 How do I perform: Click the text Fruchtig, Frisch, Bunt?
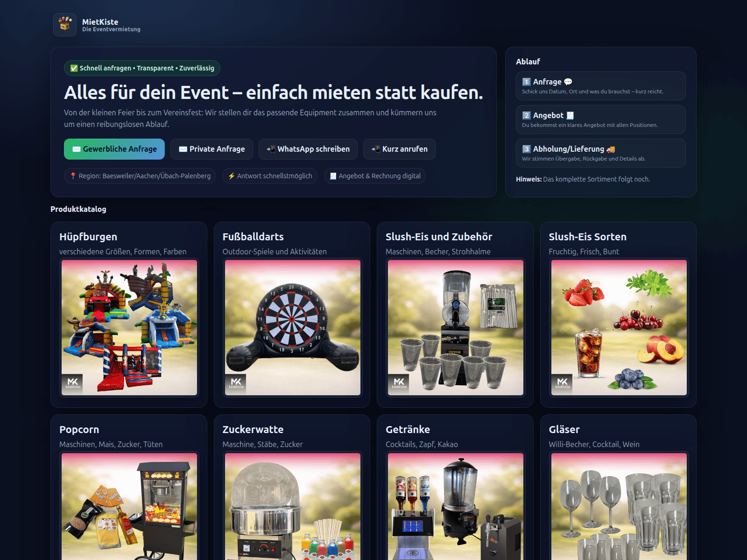click(x=584, y=252)
